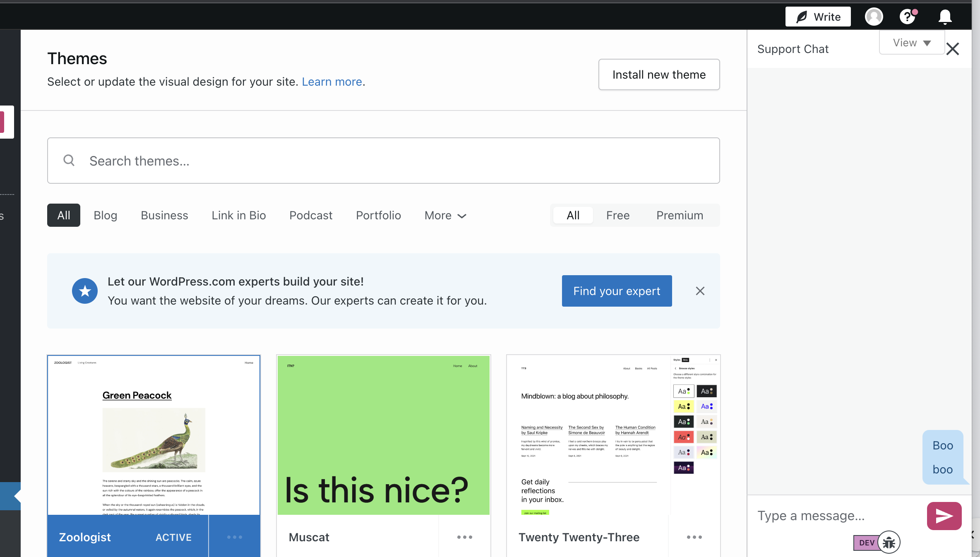Image resolution: width=980 pixels, height=557 pixels.
Task: Send chat message with arrow button
Action: point(944,516)
